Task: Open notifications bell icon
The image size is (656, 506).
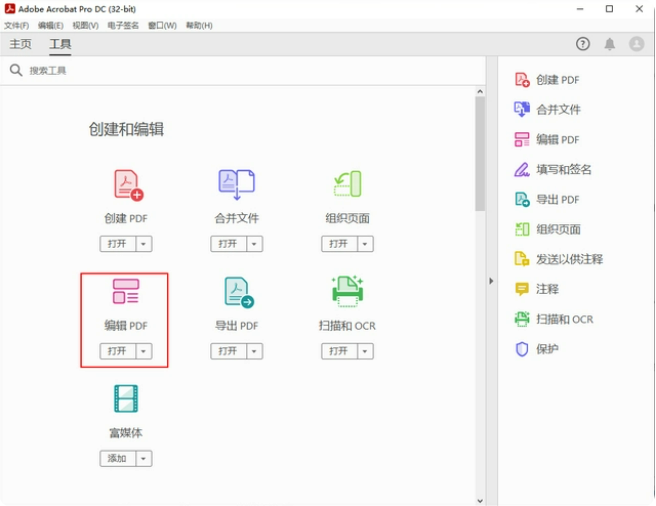Action: [x=610, y=44]
